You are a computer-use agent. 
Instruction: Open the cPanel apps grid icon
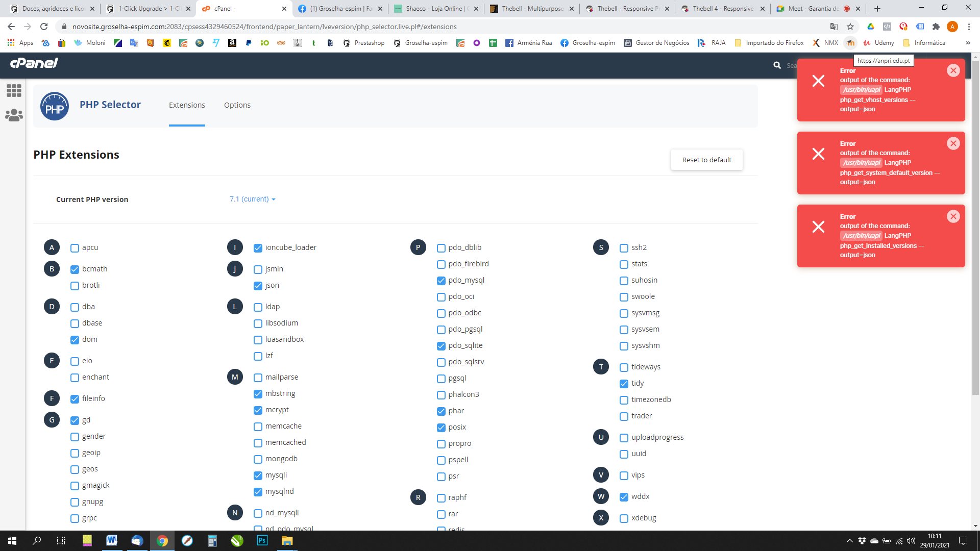pos(14,91)
